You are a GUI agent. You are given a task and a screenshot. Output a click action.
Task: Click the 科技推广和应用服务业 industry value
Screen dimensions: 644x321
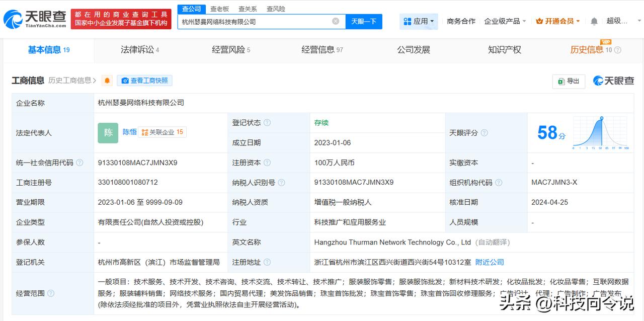coord(350,222)
